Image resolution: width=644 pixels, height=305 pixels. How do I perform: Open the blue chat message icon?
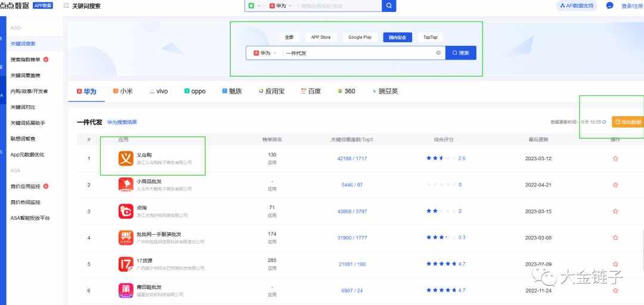[610, 6]
